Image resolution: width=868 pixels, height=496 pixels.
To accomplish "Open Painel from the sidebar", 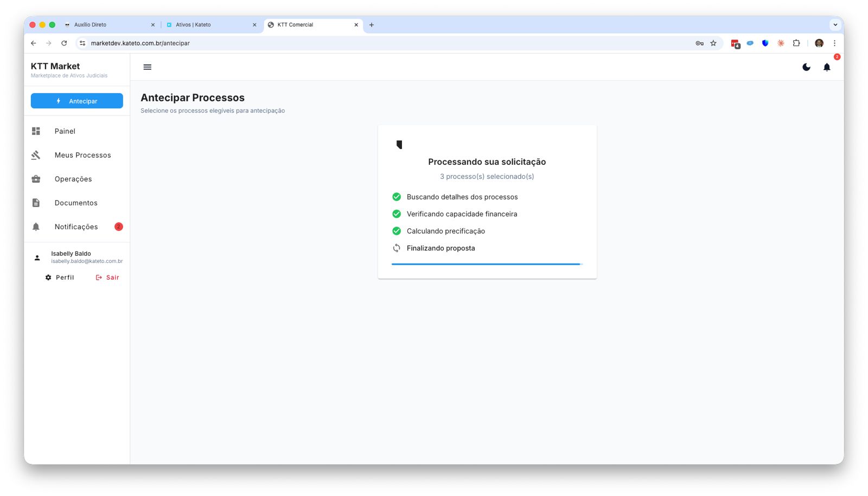I will [x=65, y=131].
